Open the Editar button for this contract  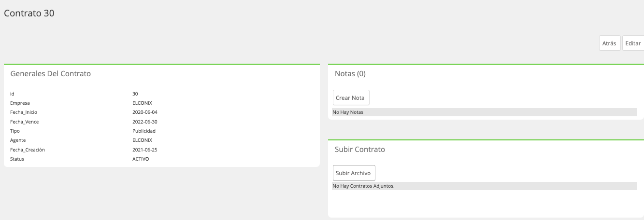pyautogui.click(x=633, y=43)
